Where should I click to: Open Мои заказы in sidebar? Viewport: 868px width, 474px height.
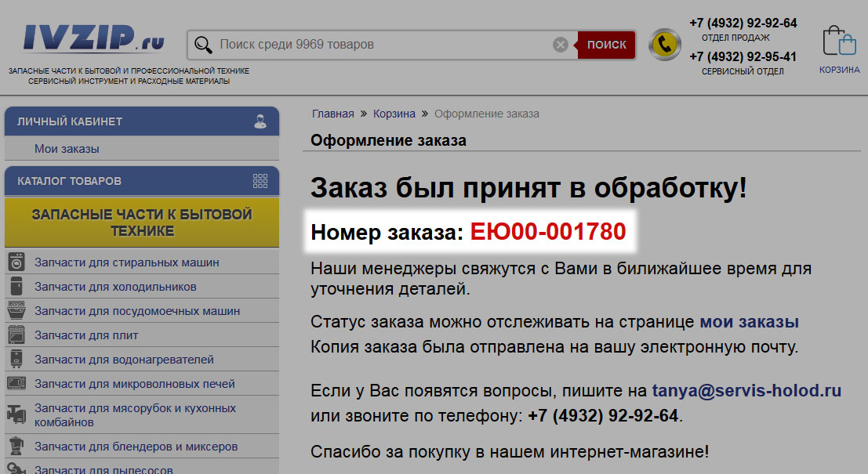point(67,149)
